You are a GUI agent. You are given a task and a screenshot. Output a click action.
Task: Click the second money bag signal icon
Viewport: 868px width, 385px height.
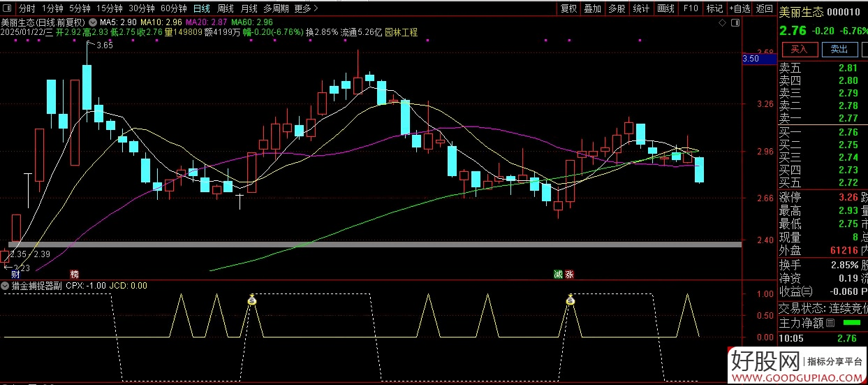571,300
